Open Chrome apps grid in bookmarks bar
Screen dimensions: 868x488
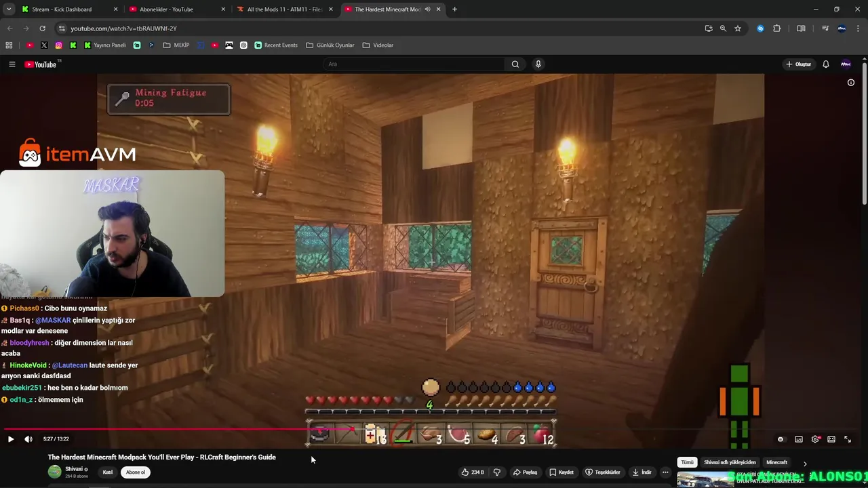(x=9, y=45)
